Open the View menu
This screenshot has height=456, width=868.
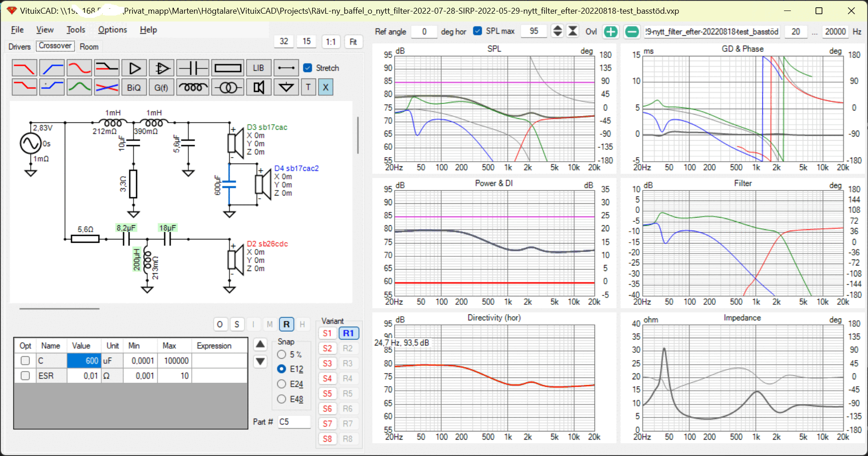(x=45, y=30)
